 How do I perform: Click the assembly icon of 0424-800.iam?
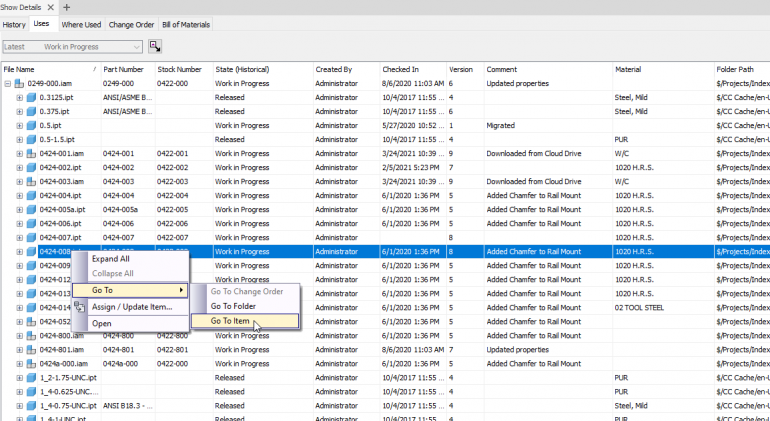[31, 336]
